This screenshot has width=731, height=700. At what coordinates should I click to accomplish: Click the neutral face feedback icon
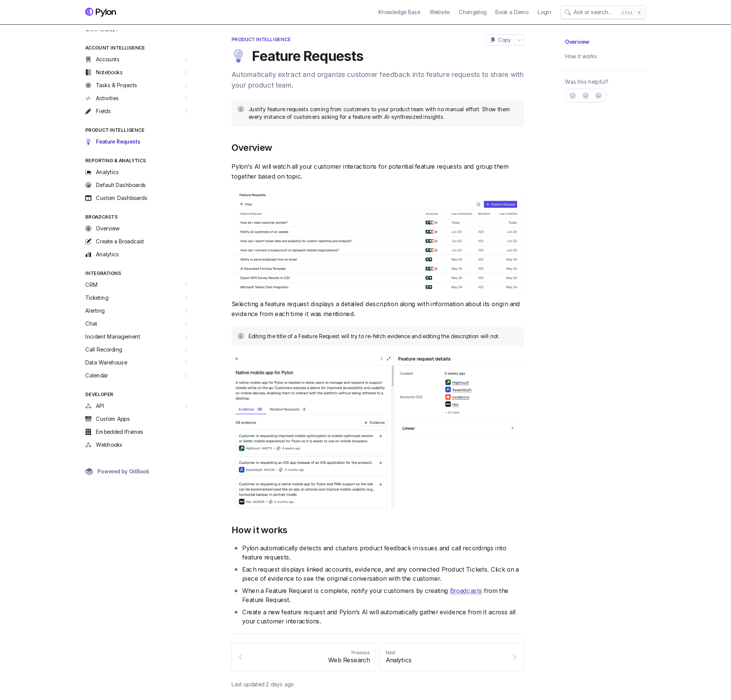coord(586,96)
